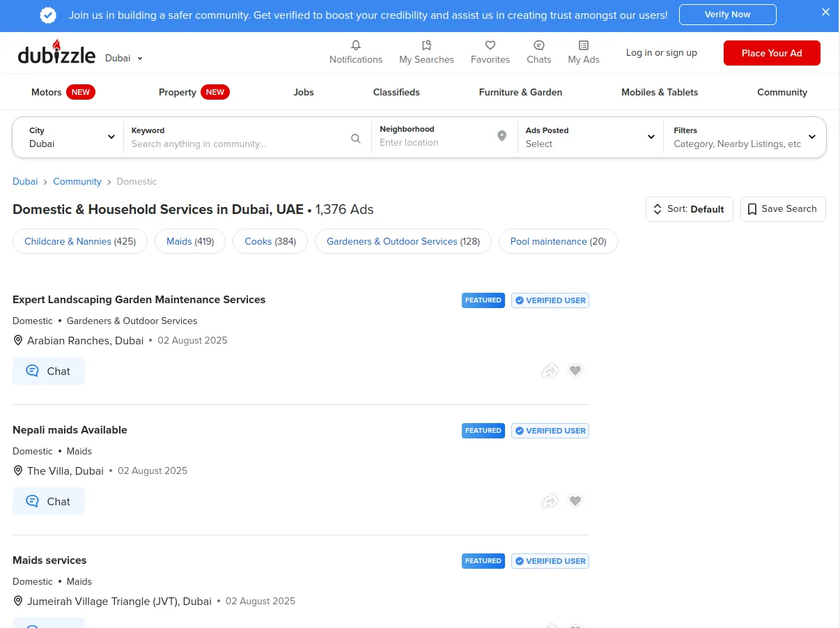Screen dimensions: 840x628
Task: Open the Property category
Action: pyautogui.click(x=194, y=92)
